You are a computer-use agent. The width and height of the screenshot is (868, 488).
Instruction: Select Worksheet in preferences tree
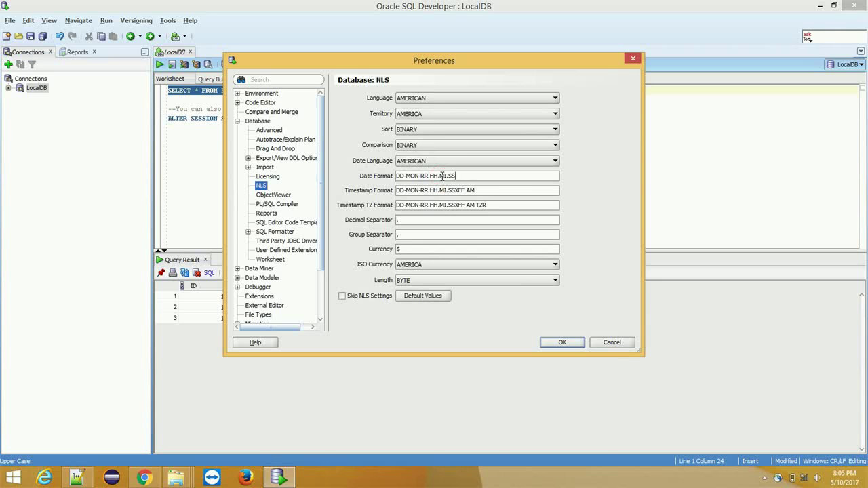click(x=271, y=260)
